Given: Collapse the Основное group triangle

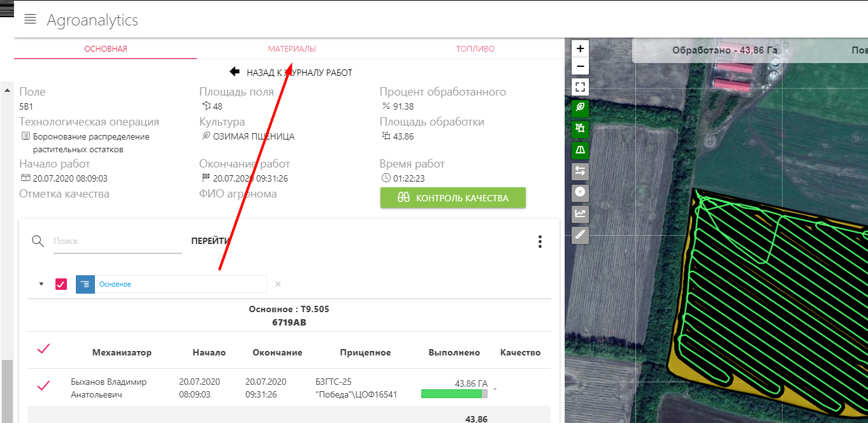Looking at the screenshot, I should pos(41,284).
